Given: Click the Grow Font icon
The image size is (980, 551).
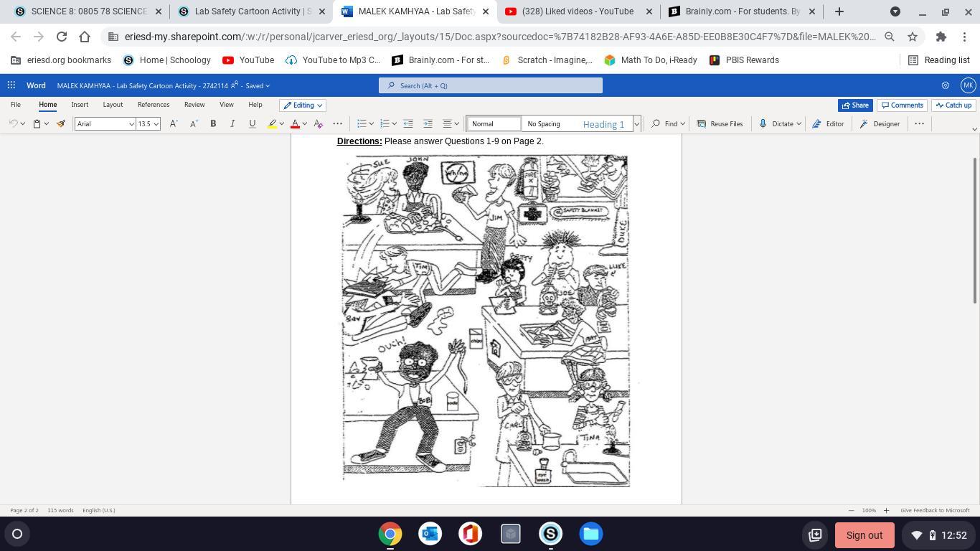Looking at the screenshot, I should click(x=174, y=124).
